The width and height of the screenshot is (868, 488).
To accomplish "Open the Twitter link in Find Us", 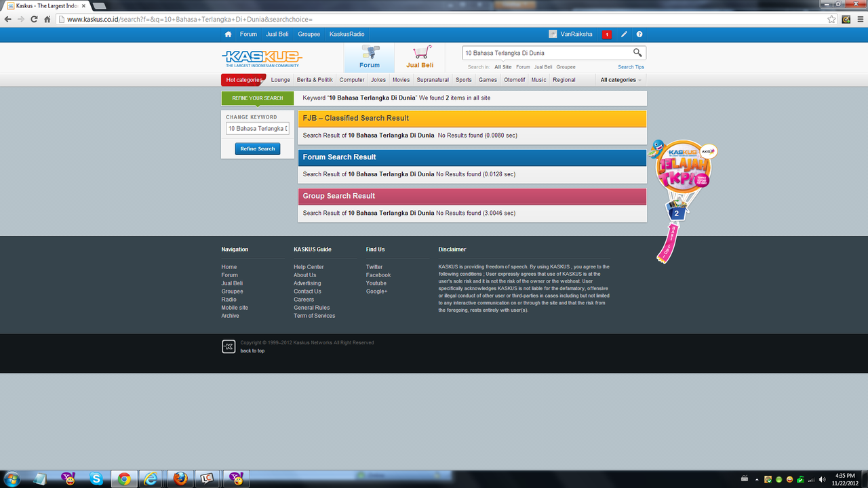I will point(374,267).
